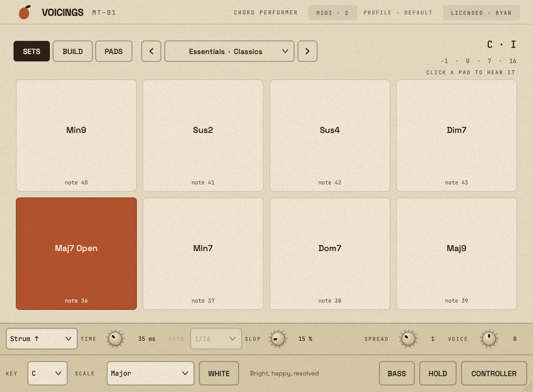The height and width of the screenshot is (392, 533).
Task: Trigger the Sus4 chord pad
Action: tap(330, 135)
